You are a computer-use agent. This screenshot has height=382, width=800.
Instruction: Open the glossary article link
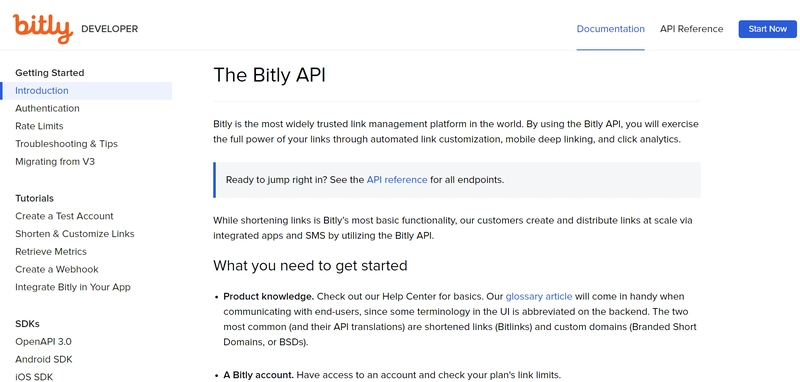(x=539, y=296)
